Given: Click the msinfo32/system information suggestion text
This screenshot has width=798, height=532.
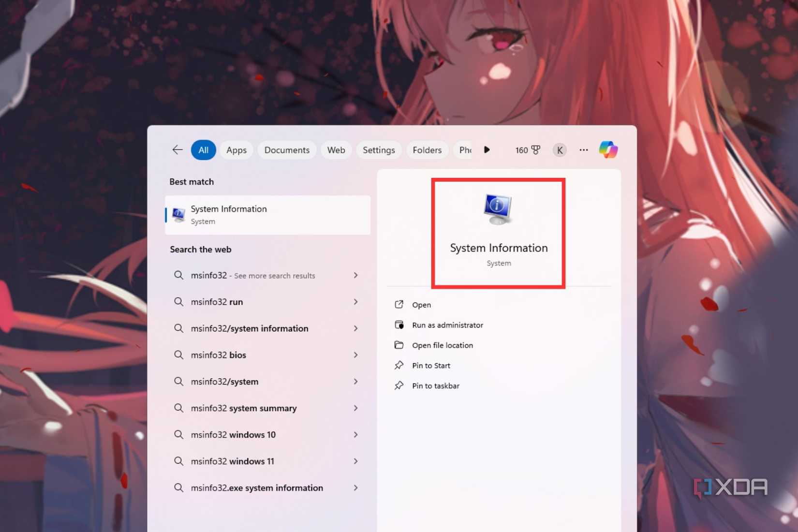Looking at the screenshot, I should (250, 328).
